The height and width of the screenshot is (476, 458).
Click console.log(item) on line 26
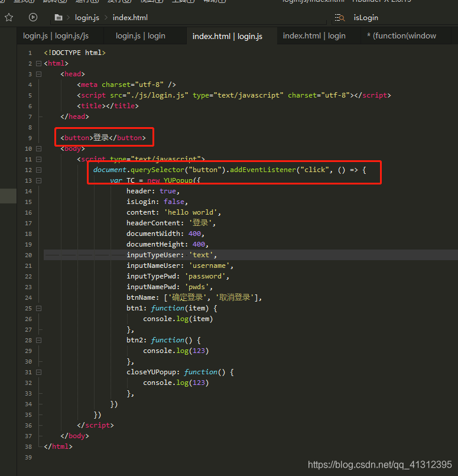[x=178, y=319]
